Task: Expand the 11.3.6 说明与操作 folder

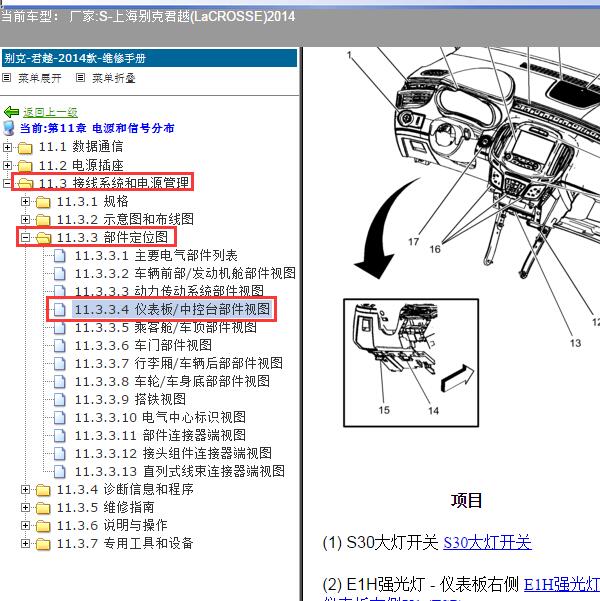Action: point(25,525)
